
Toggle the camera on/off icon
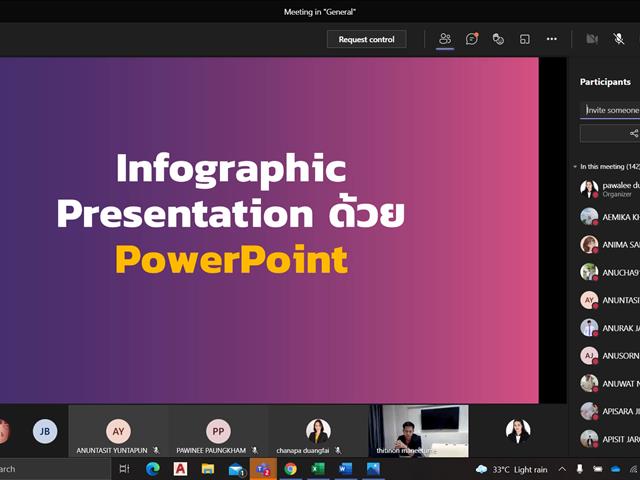pos(592,39)
